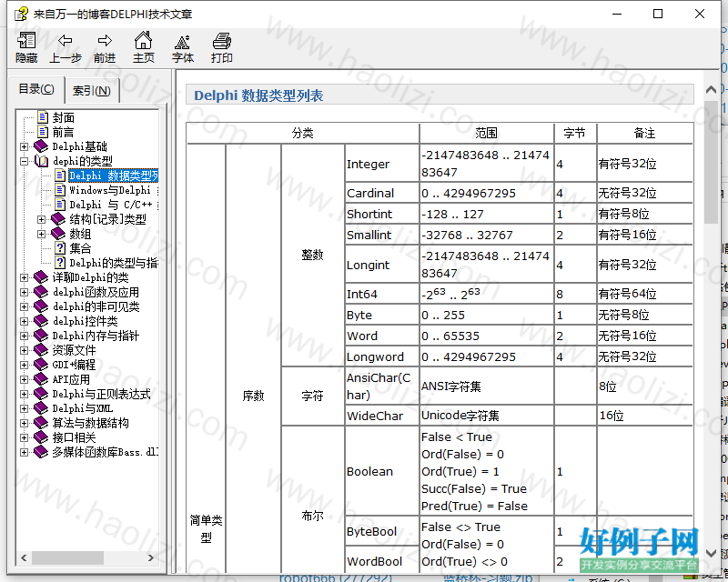728x582 pixels.
Task: Expand the delphi的非可见类 node
Action: pos(24,306)
